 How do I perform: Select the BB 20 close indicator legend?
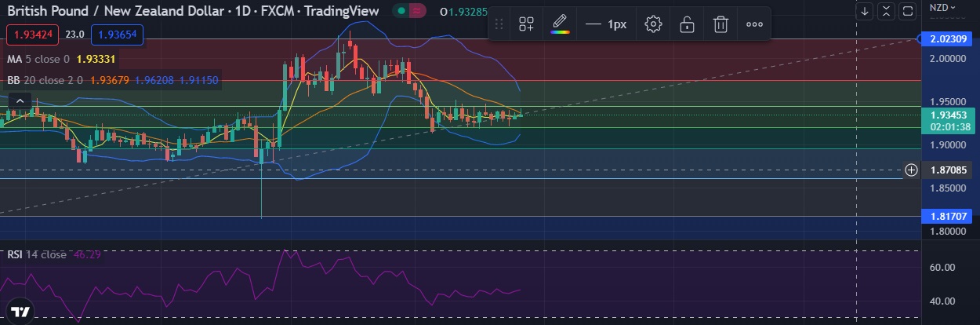[x=45, y=79]
